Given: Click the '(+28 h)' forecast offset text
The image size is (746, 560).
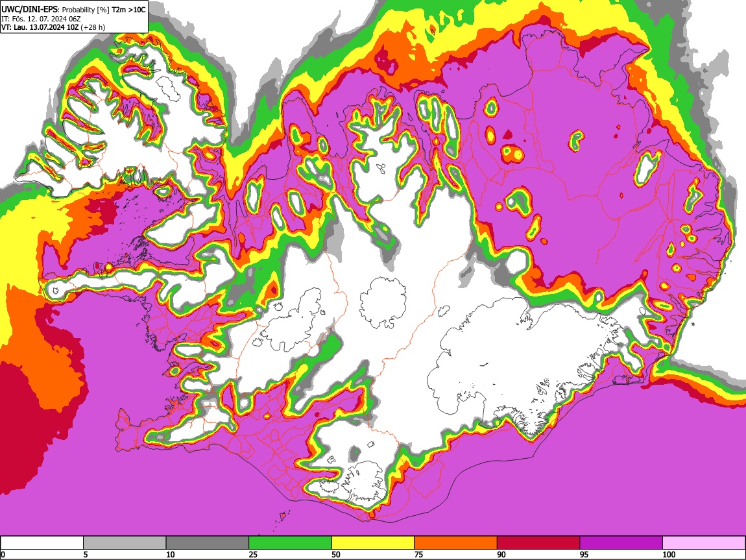Looking at the screenshot, I should (93, 27).
